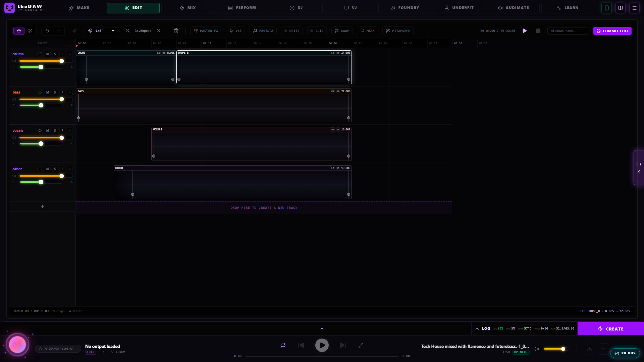Viewport: 644px width, 362px height.
Task: Mute the bottom player volume icon
Action: pos(536,349)
